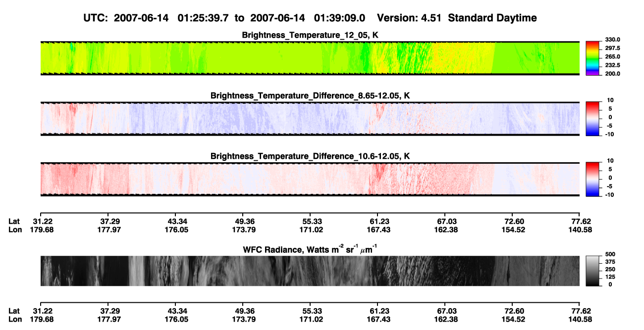The height and width of the screenshot is (330, 644).
Task: Click the 10 tick on the 10.6-12.05 colorbar
Action: pos(609,161)
